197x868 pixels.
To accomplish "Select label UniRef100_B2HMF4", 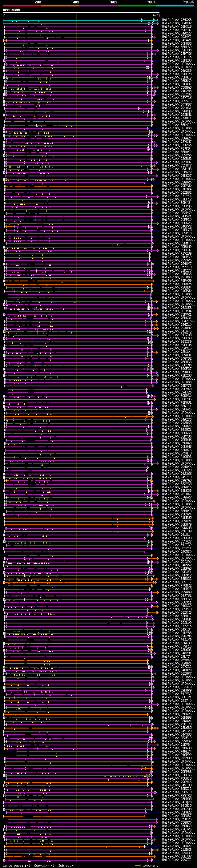I will (x=177, y=243).
